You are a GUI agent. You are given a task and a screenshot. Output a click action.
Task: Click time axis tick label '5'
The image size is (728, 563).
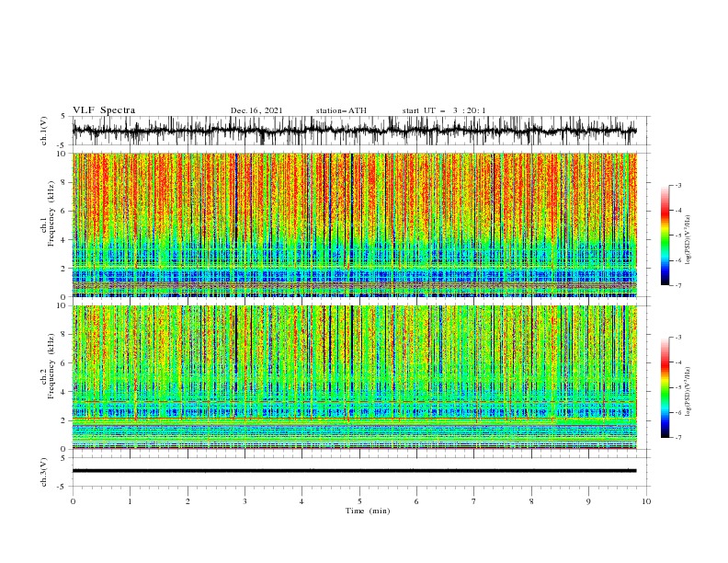359,501
